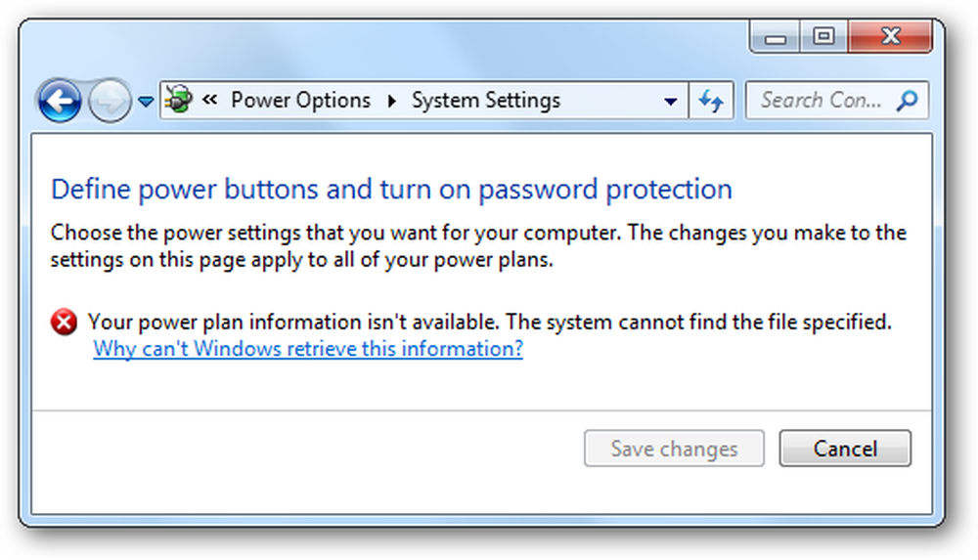Viewport: 978px width, 560px height.
Task: Click the Save changes button
Action: [674, 449]
